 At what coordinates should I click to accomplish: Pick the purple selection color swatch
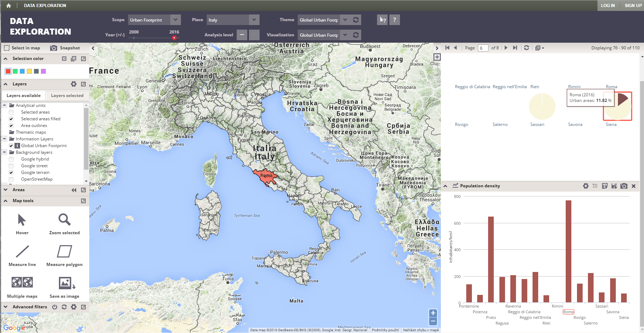coord(43,71)
